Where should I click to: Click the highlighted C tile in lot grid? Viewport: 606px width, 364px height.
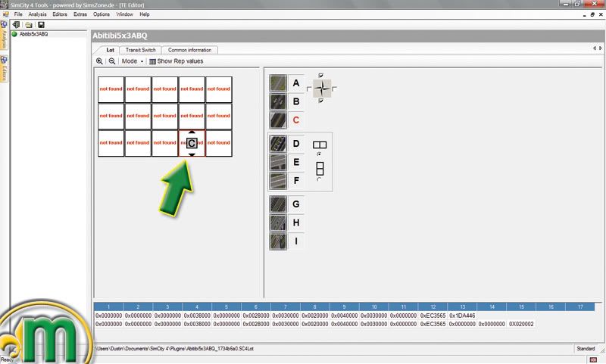click(x=192, y=143)
